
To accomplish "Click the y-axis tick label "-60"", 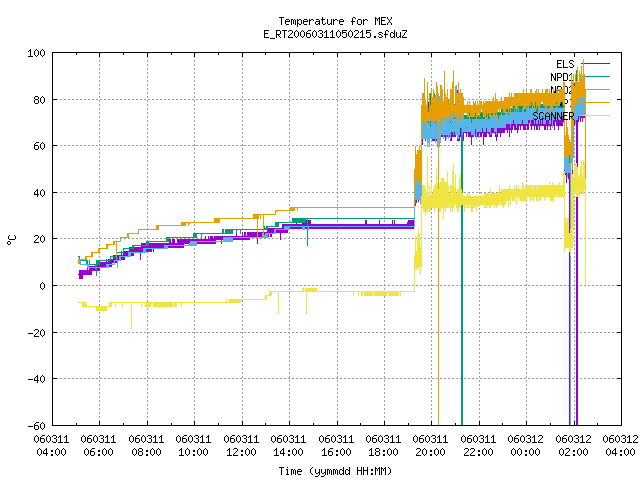I will [36, 426].
